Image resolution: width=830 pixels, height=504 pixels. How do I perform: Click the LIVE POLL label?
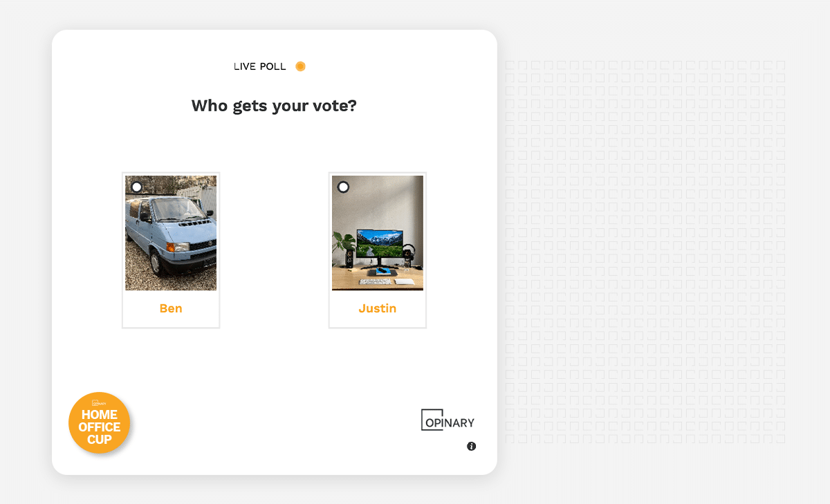(x=260, y=66)
